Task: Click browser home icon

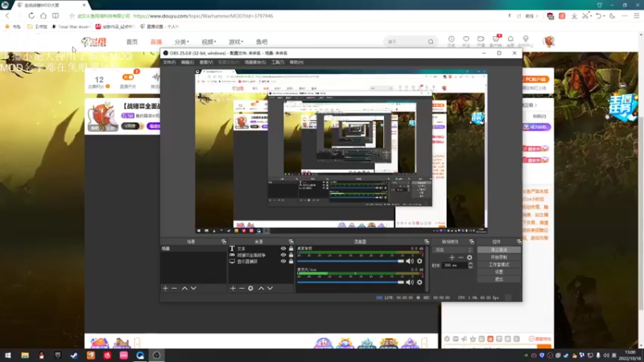Action: tap(43, 15)
